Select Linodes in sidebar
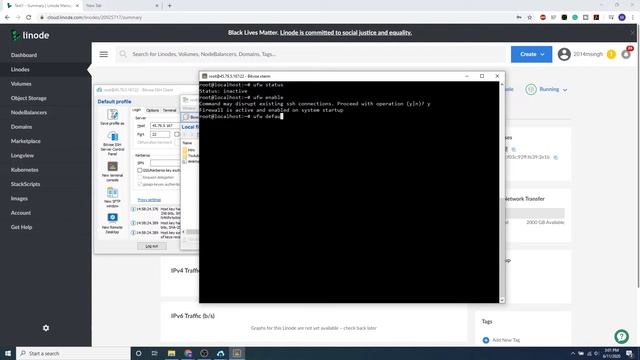 [x=20, y=69]
